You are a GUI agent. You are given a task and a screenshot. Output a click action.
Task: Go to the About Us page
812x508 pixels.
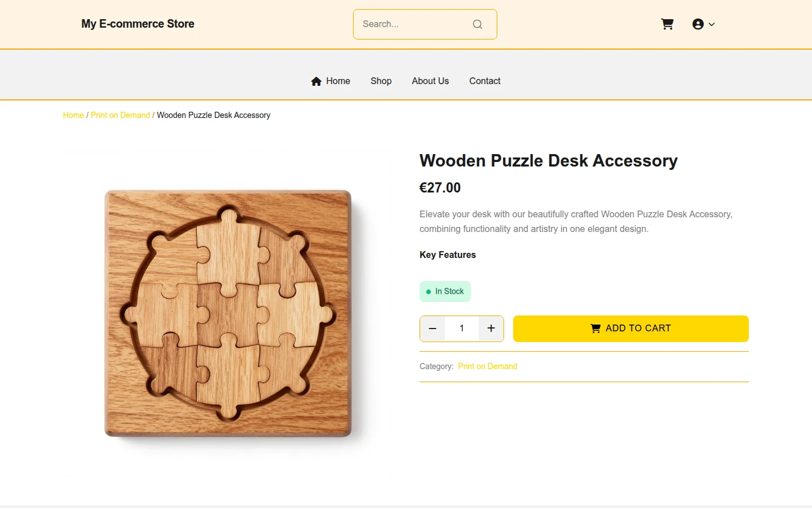pyautogui.click(x=430, y=81)
